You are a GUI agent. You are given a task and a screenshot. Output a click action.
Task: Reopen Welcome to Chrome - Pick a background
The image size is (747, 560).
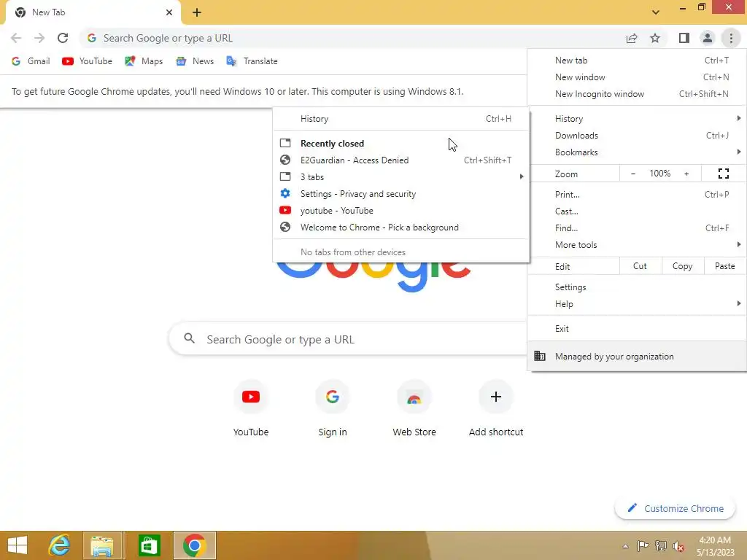[x=401, y=227]
